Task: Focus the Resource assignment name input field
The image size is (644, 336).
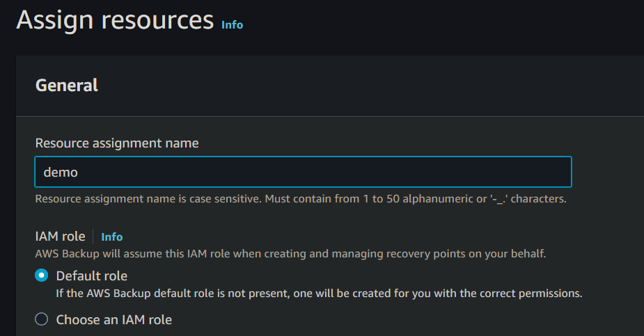Action: (303, 172)
